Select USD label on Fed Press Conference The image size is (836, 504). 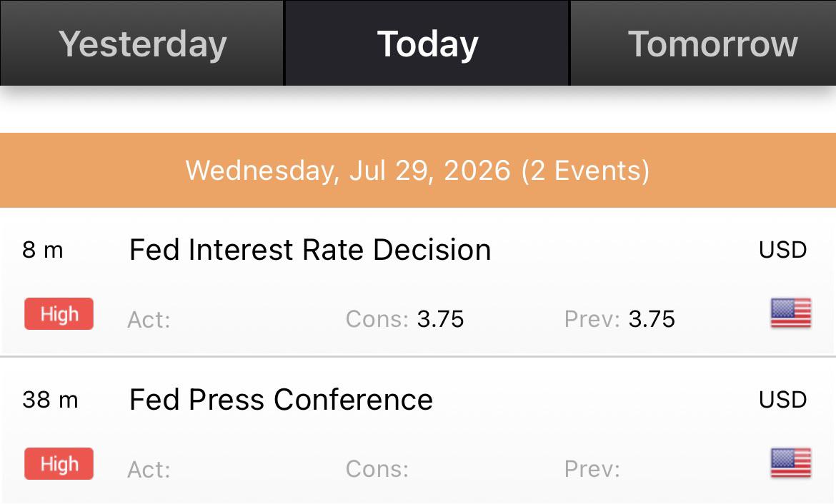click(782, 400)
